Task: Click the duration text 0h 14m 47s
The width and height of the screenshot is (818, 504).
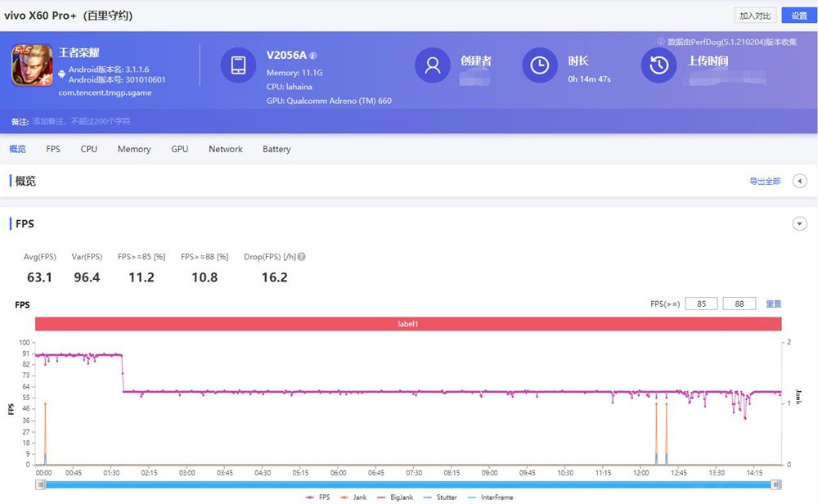Action: coord(589,79)
